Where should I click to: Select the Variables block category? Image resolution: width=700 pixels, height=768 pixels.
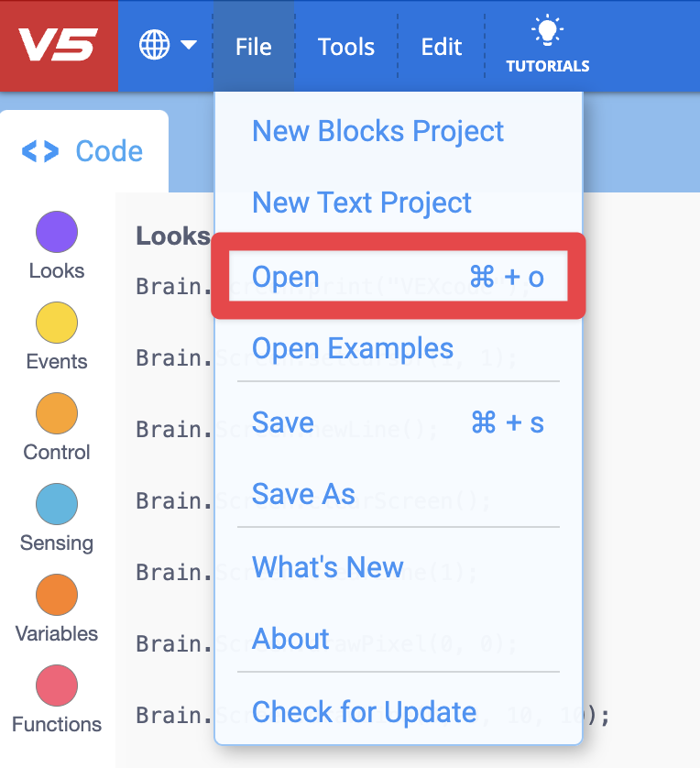click(56, 595)
